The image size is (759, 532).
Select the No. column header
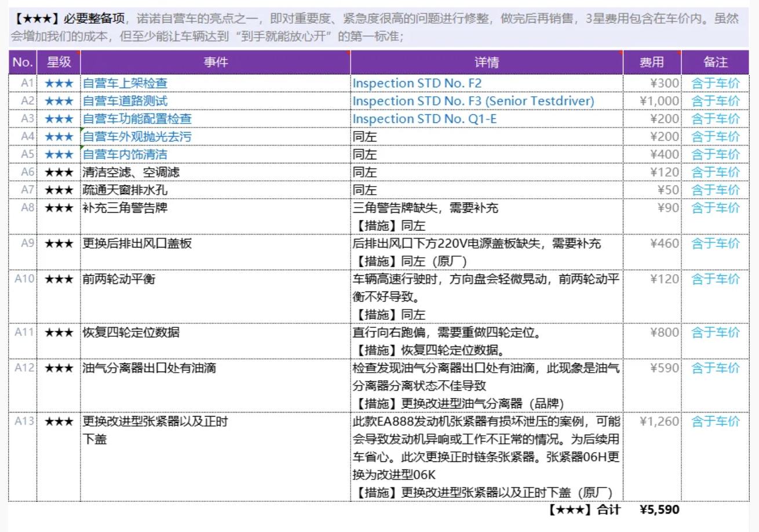pos(23,62)
